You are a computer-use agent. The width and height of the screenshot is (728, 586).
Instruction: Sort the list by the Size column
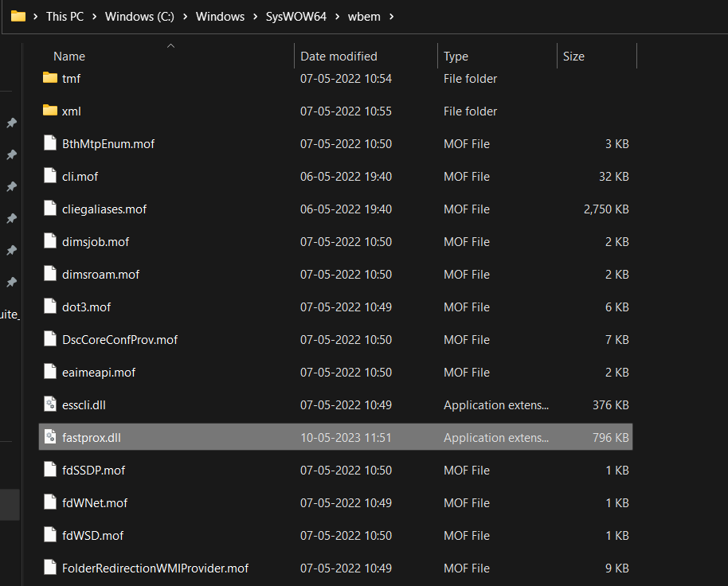pos(573,57)
